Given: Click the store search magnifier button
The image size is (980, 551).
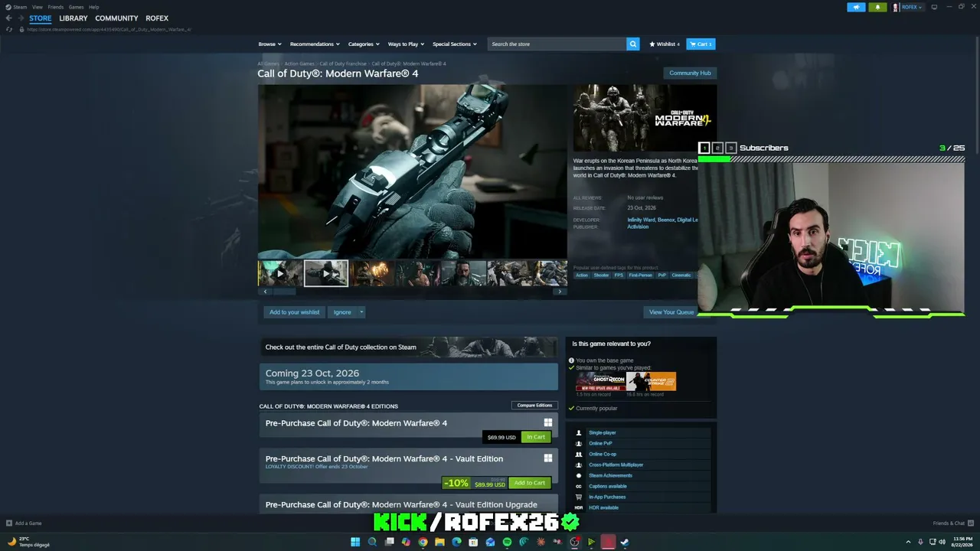Looking at the screenshot, I should click(x=632, y=44).
